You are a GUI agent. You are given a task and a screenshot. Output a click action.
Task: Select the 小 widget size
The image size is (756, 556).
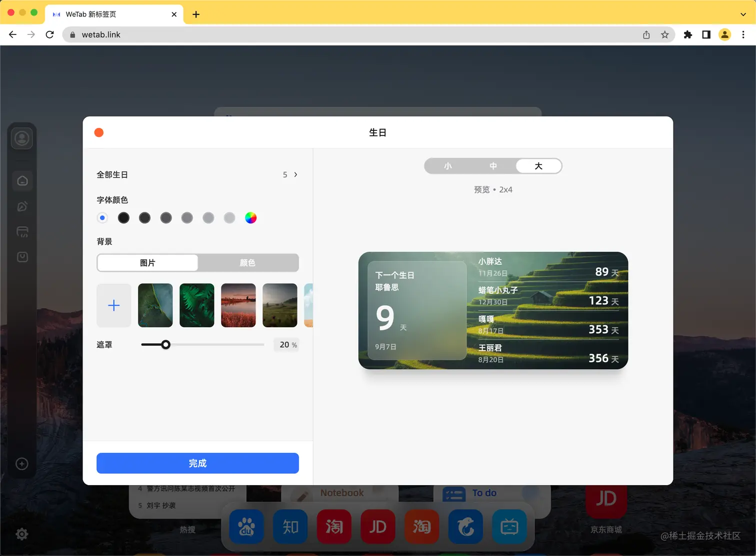click(x=447, y=166)
